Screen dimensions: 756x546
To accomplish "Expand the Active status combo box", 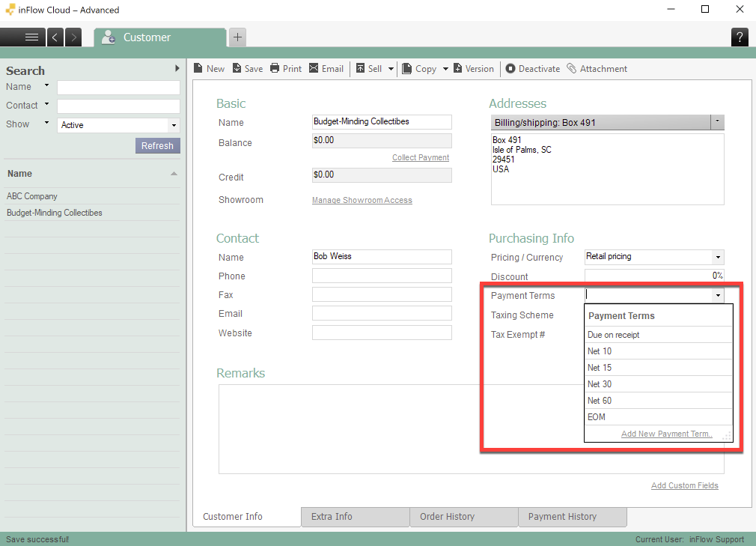I will (x=174, y=125).
